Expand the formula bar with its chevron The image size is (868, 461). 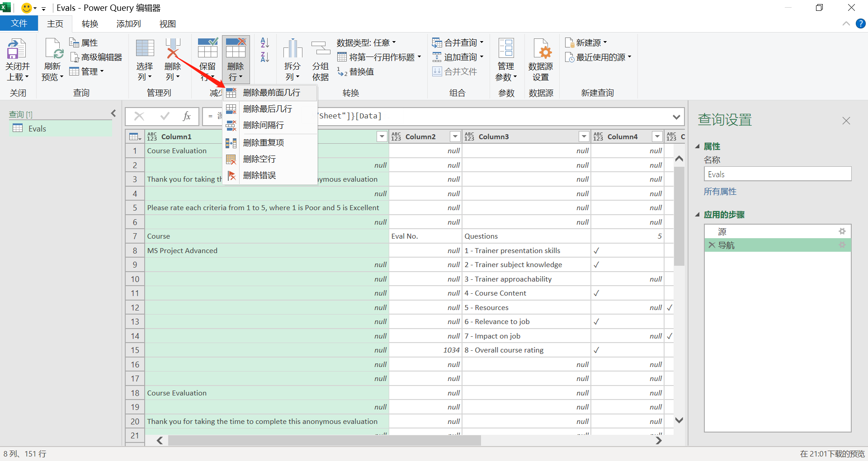[677, 116]
